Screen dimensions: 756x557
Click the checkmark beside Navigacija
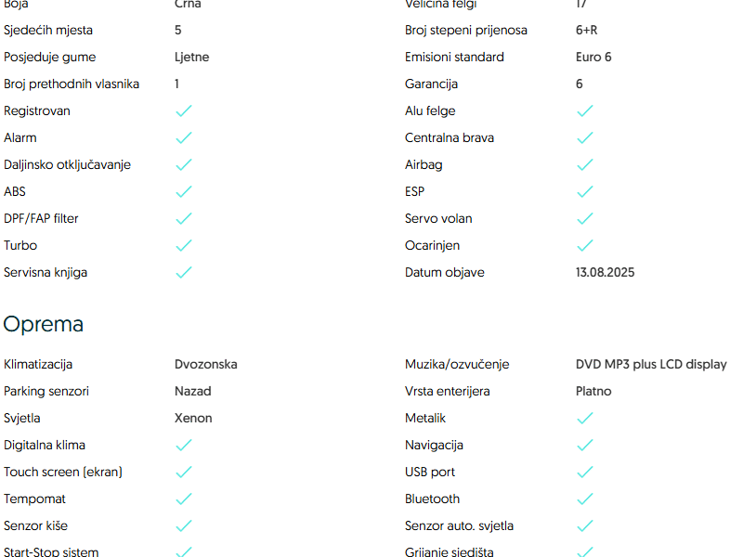tap(584, 446)
